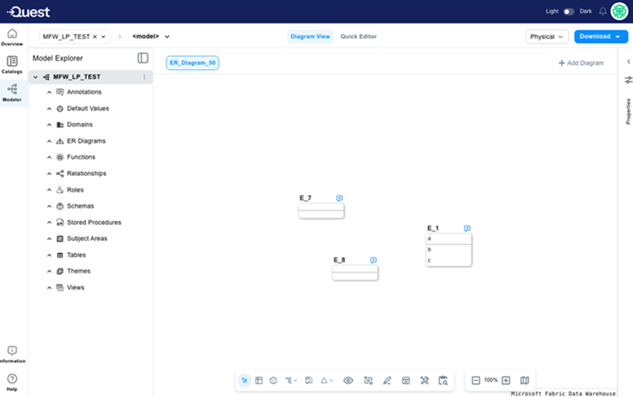Open Information in the left sidebar
This screenshot has height=397, width=633.
12,354
